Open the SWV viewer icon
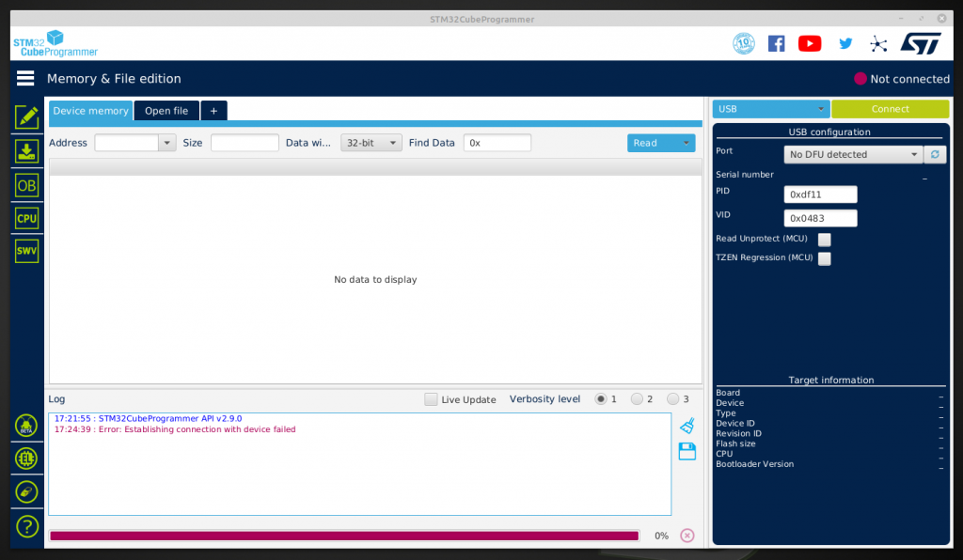 tap(27, 251)
